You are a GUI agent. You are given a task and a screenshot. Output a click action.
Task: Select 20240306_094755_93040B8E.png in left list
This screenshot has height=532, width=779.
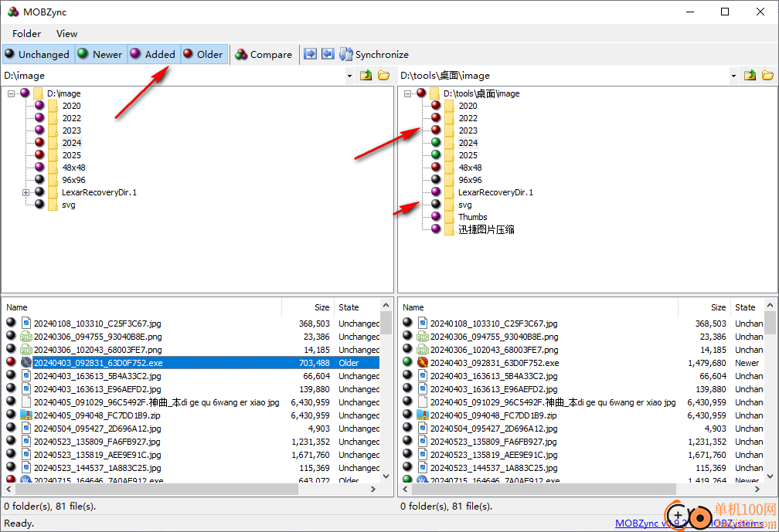coord(98,337)
